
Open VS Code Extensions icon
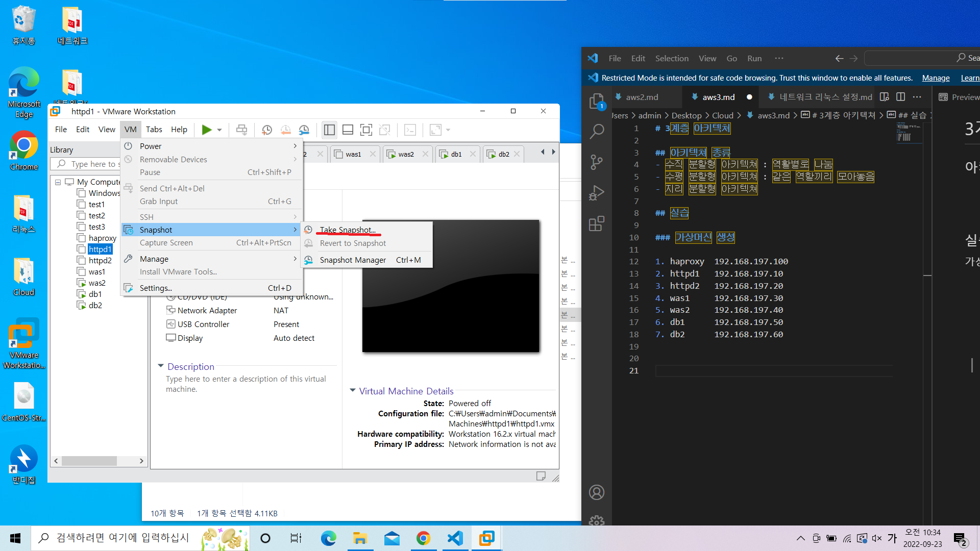597,223
